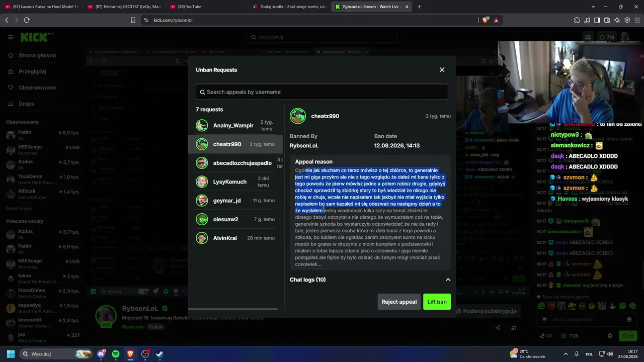Open the ToJaDenis channel in the sidebar
This screenshot has width=644, height=362.
[43, 179]
